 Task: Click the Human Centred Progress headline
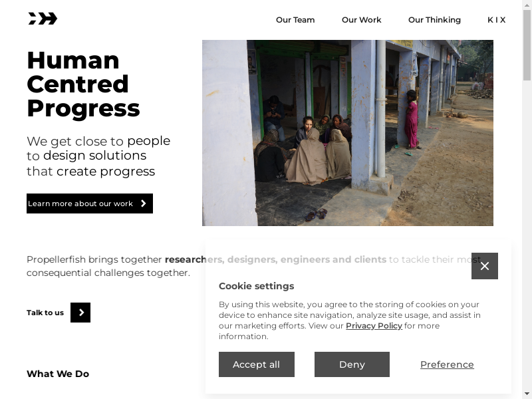pyautogui.click(x=83, y=84)
